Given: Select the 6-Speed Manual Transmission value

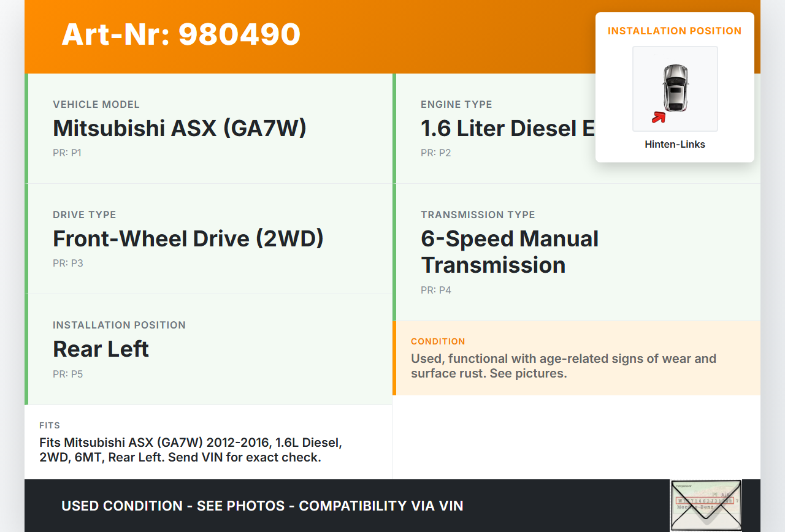Looking at the screenshot, I should 509,252.
